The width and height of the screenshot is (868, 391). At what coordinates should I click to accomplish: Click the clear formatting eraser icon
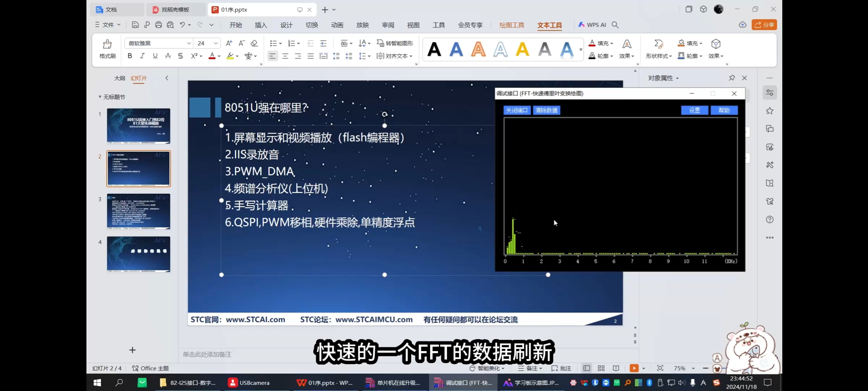(254, 43)
